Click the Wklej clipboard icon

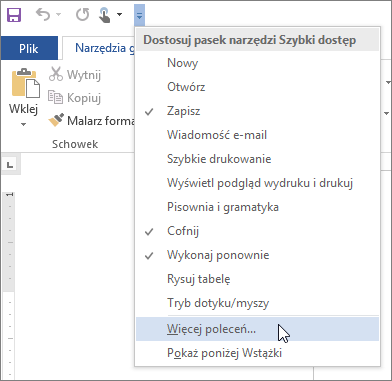click(26, 83)
